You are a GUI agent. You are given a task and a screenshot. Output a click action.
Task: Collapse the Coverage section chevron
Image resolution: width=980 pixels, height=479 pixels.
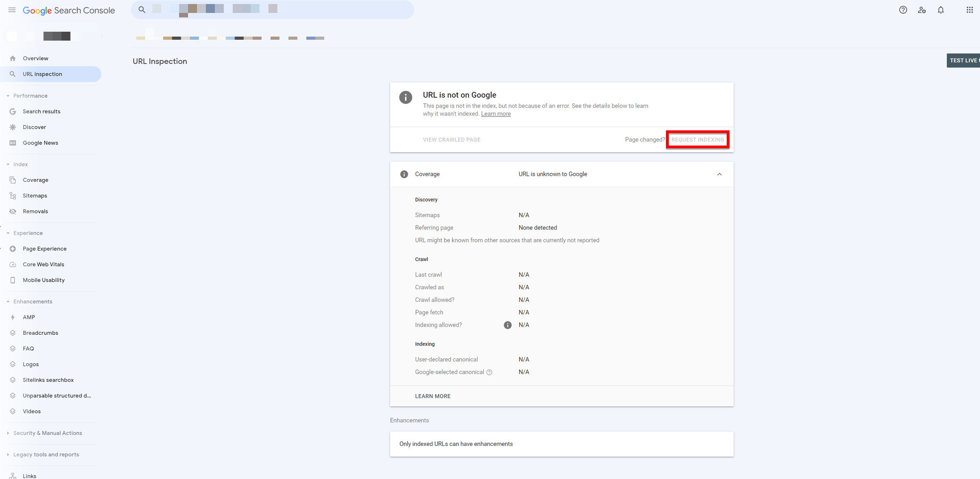tap(719, 174)
